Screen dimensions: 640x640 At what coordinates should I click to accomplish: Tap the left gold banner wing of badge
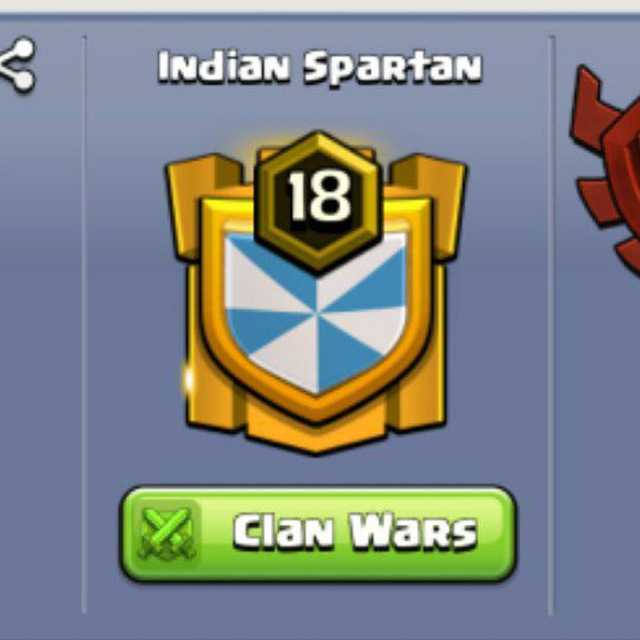point(200,206)
